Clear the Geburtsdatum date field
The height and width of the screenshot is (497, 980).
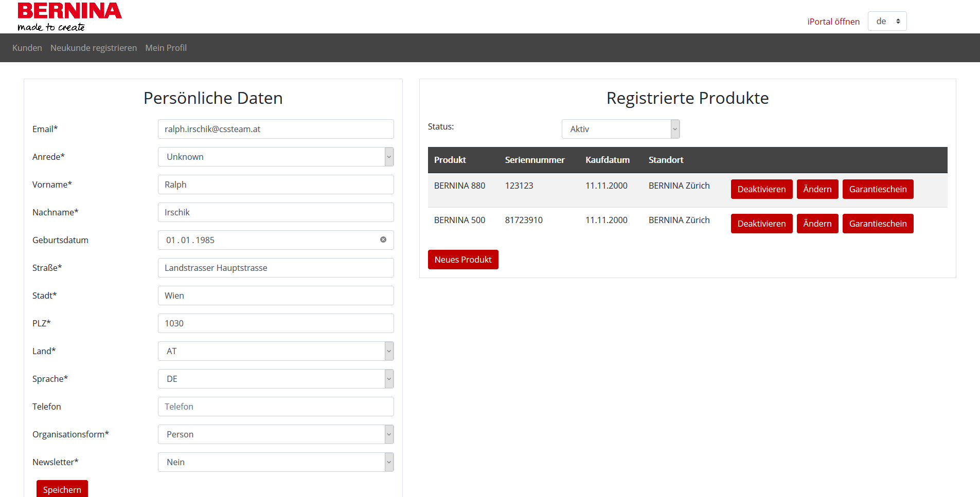coord(383,240)
